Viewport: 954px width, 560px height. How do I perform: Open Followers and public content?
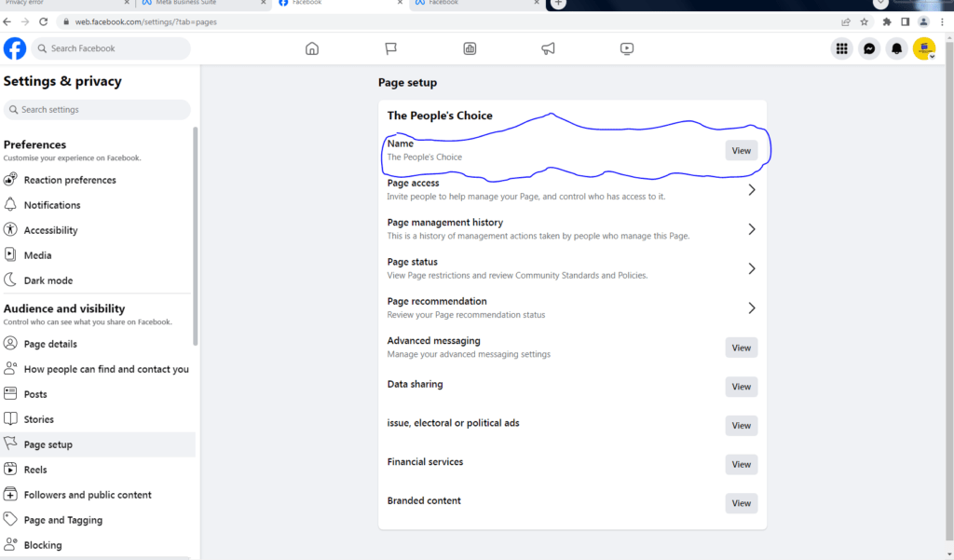[97, 494]
